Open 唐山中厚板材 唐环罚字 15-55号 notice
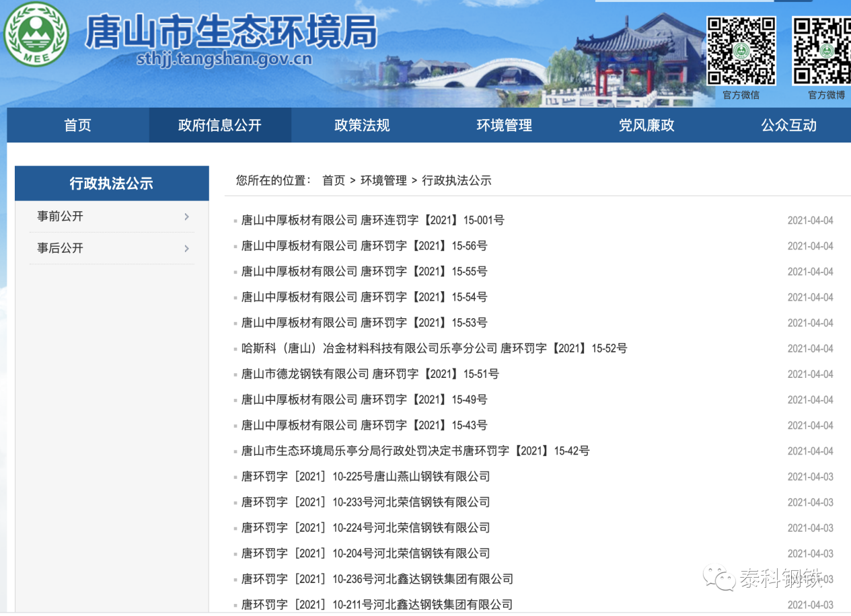Image resolution: width=851 pixels, height=616 pixels. pyautogui.click(x=364, y=271)
